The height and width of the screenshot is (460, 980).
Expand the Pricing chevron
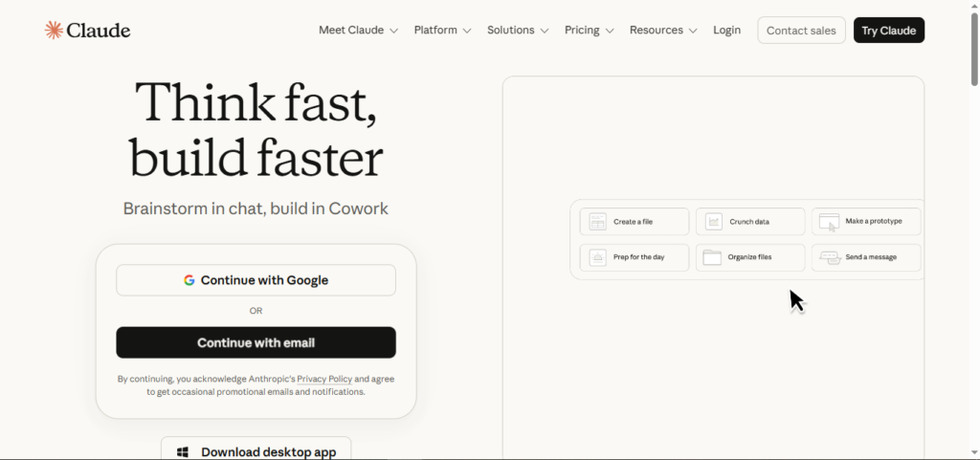(x=610, y=31)
